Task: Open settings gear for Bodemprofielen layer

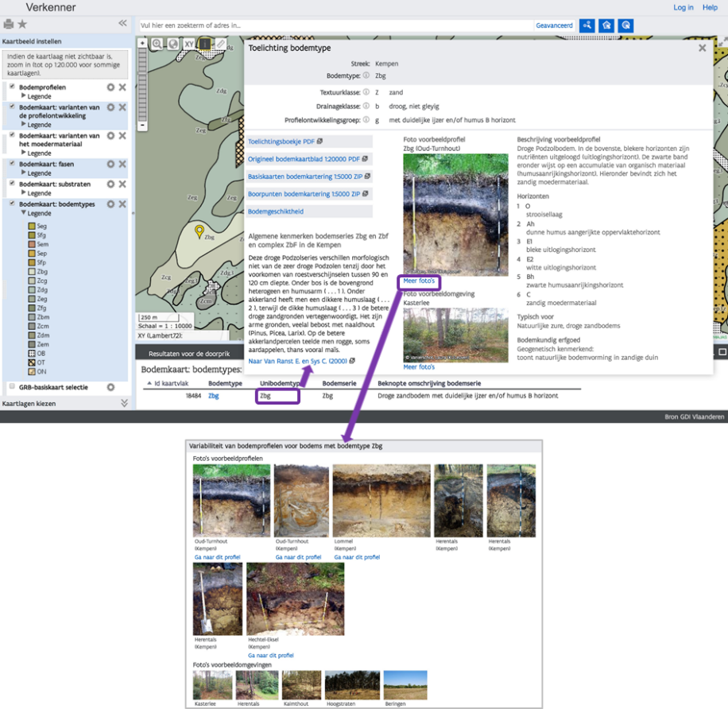Action: tap(111, 87)
